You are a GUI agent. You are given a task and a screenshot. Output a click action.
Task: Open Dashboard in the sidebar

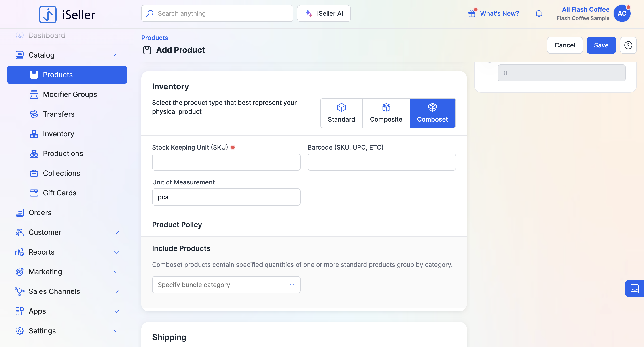pyautogui.click(x=47, y=35)
